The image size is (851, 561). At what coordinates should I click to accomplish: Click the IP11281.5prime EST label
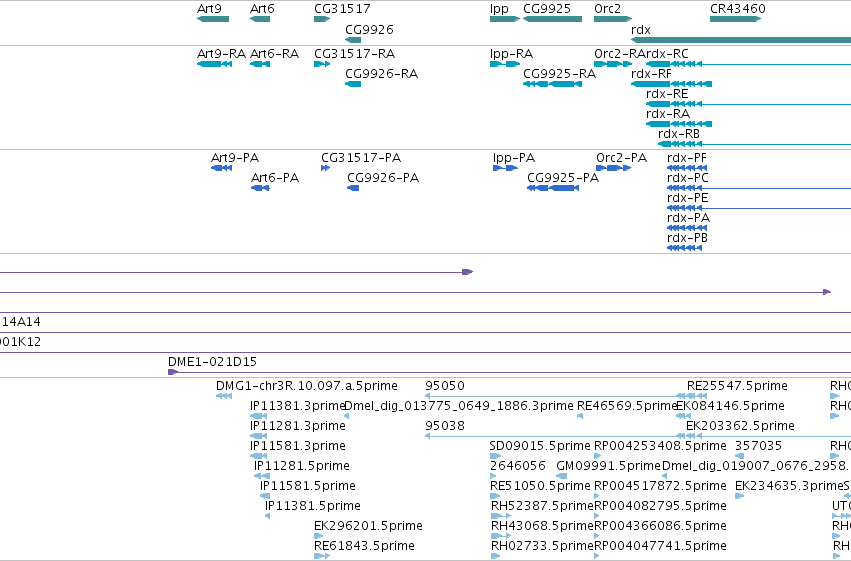tap(302, 466)
